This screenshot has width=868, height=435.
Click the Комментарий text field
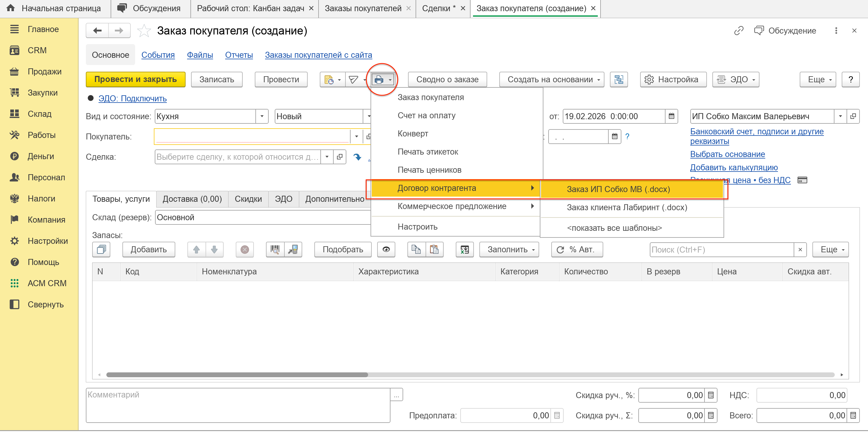[x=238, y=405]
